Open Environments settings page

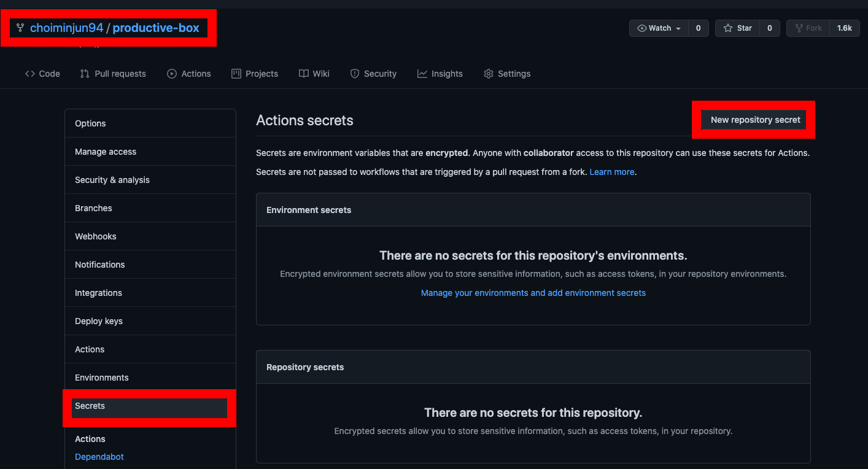(x=150, y=378)
